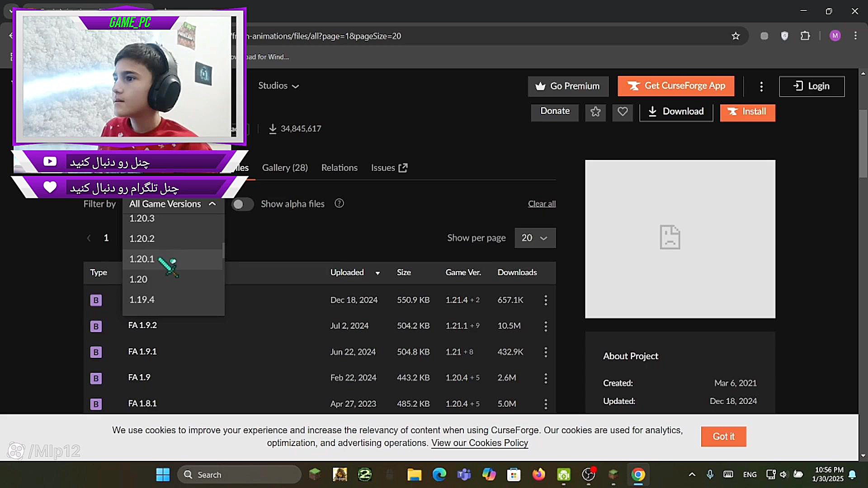Click Go Premium button
This screenshot has width=868, height=488.
coord(568,86)
